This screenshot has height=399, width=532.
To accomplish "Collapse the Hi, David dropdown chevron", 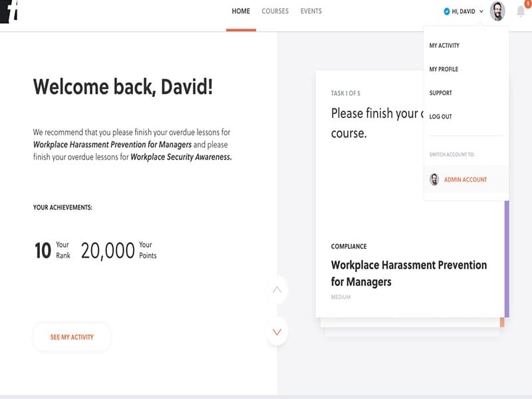I will [481, 12].
